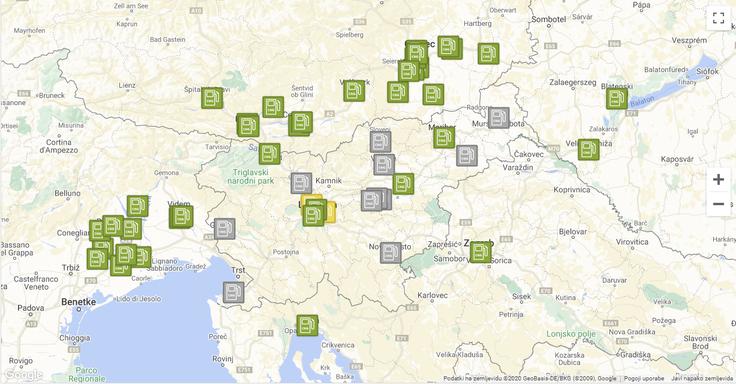This screenshot has height=384, width=736.
Task: Open green marker at Videm
Action: click(181, 216)
